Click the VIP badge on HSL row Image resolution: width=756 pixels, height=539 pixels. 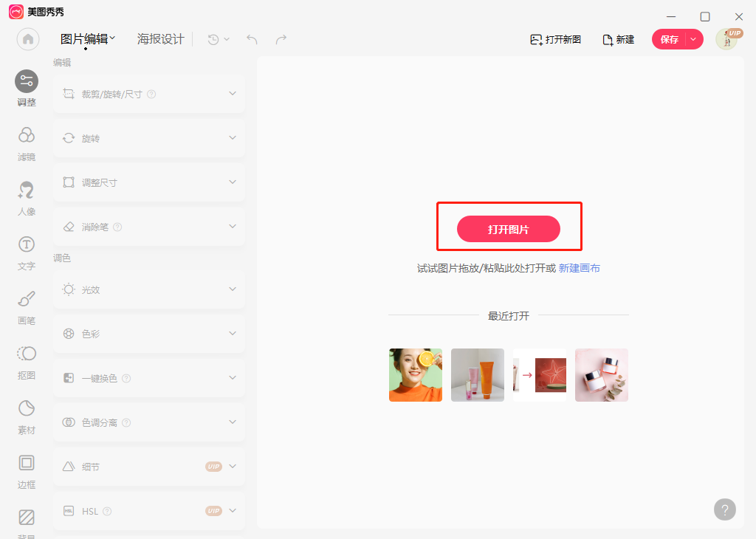(213, 511)
